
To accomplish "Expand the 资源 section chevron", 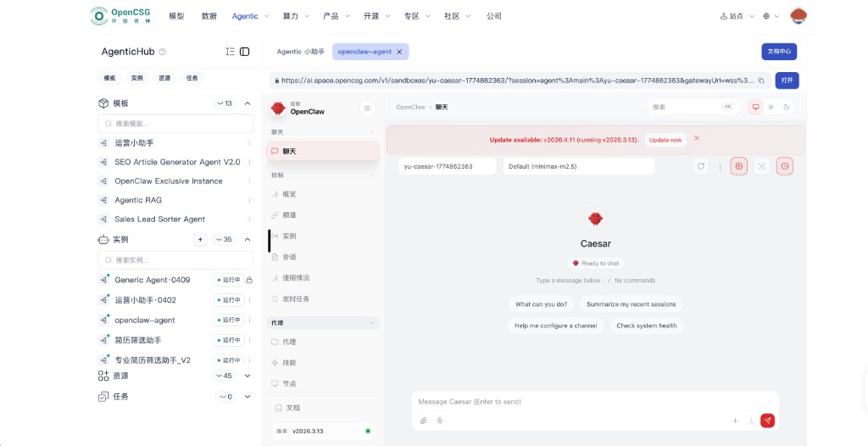I will [248, 376].
